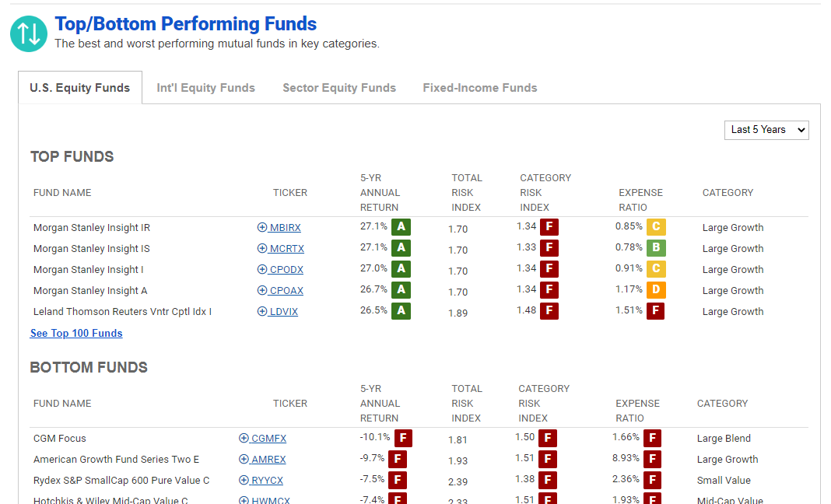Click the plus icon beside CGMFX ticker
The height and width of the screenshot is (504, 831).
[x=244, y=439]
